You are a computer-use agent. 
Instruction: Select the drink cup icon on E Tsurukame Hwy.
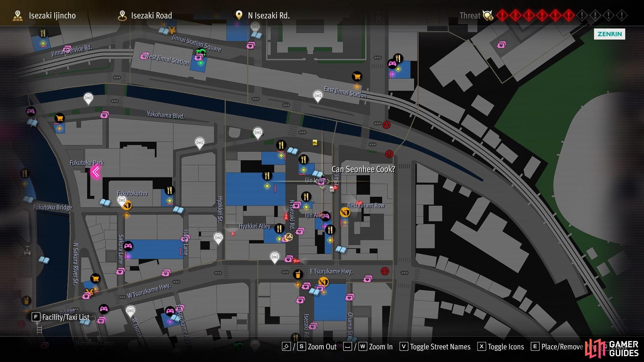298,275
